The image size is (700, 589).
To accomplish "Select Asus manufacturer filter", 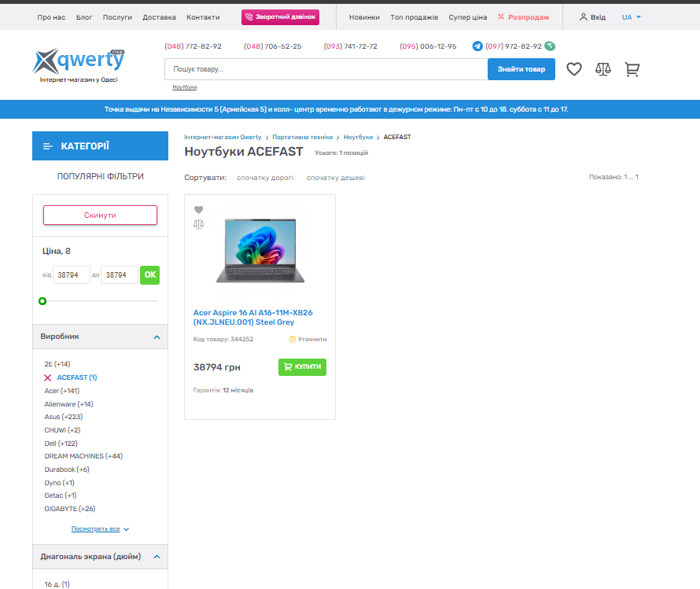I will pos(63,417).
